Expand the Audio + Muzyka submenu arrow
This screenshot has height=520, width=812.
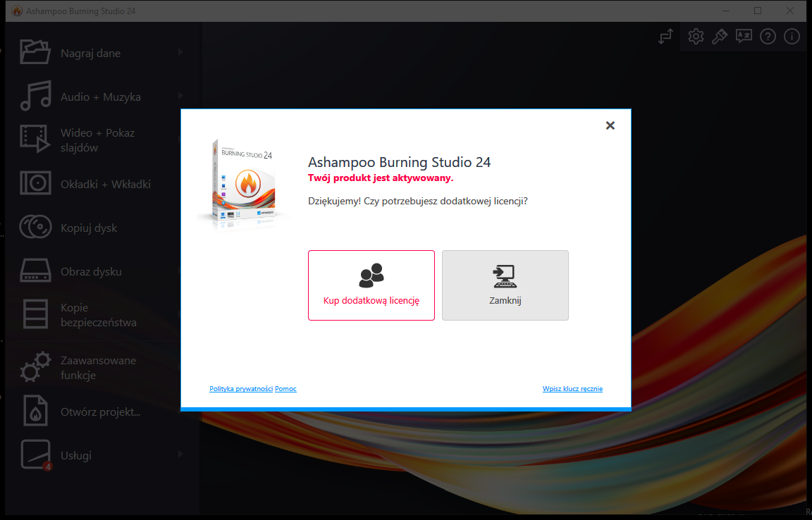tap(180, 96)
